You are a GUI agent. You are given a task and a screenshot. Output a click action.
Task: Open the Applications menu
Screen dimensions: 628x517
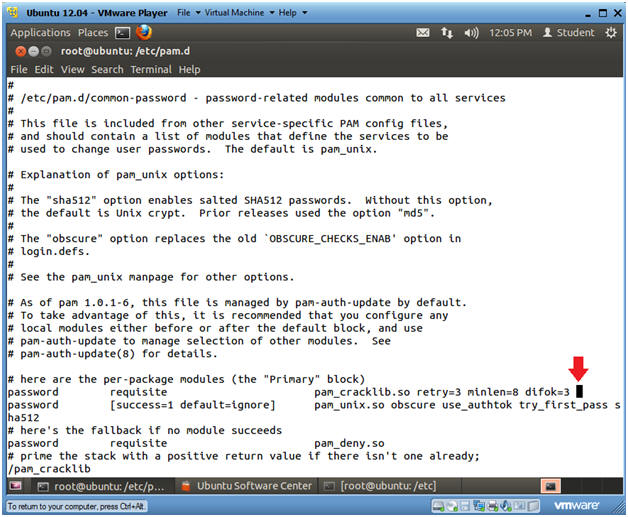pyautogui.click(x=40, y=32)
